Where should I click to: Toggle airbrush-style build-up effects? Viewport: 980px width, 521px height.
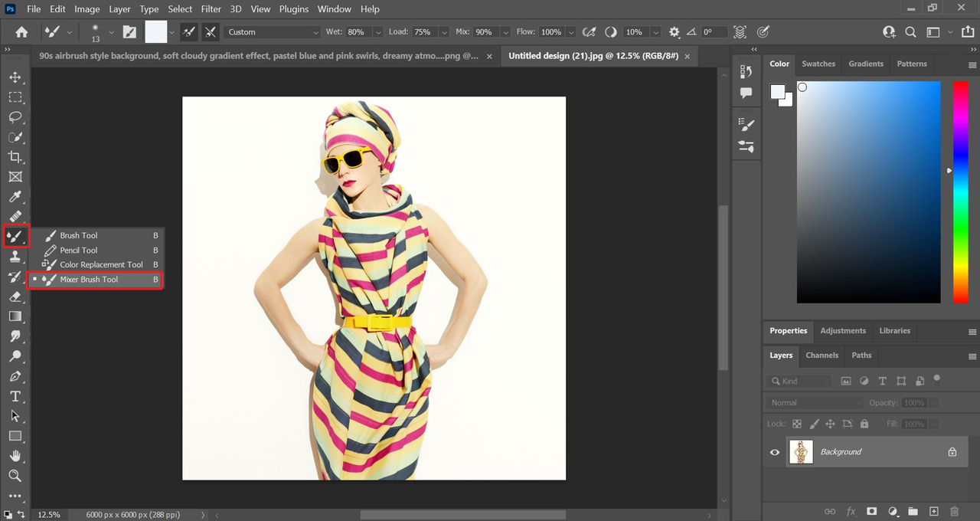tap(589, 32)
